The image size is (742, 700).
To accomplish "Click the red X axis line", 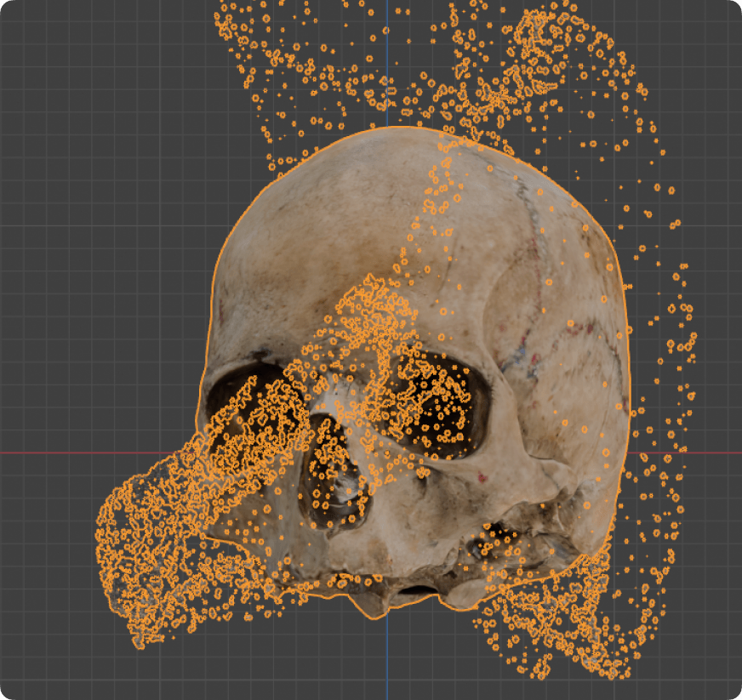I will [x=51, y=452].
